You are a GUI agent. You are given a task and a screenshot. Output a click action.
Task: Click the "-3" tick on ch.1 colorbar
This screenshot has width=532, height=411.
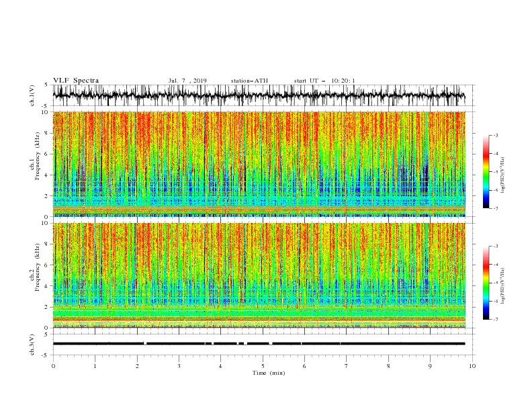496,136
